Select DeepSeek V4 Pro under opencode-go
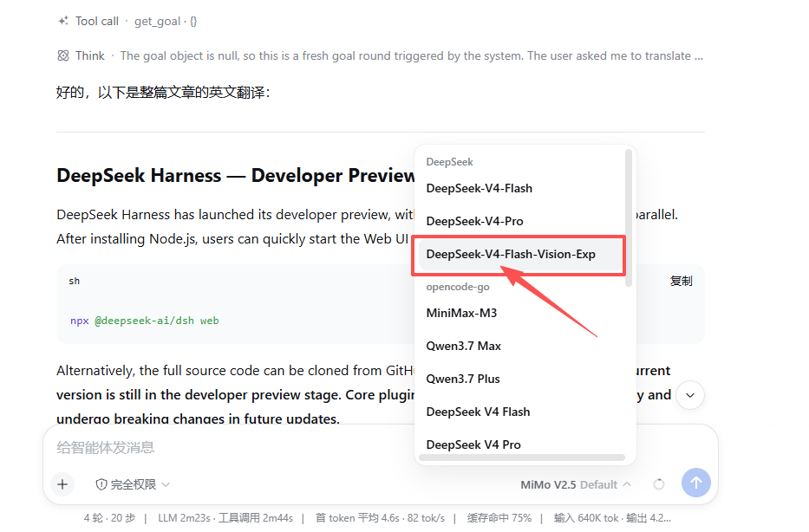Viewport: 809px width, 532px height. pos(521,444)
